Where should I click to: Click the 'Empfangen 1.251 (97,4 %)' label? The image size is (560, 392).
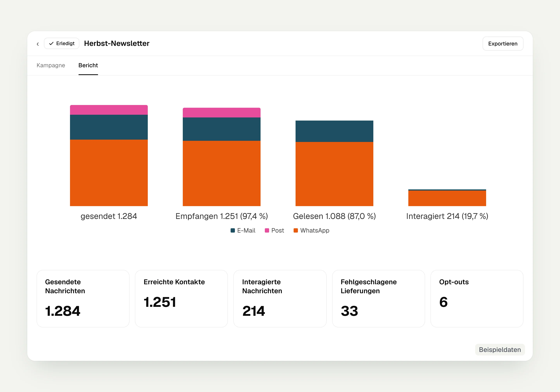[x=221, y=216]
